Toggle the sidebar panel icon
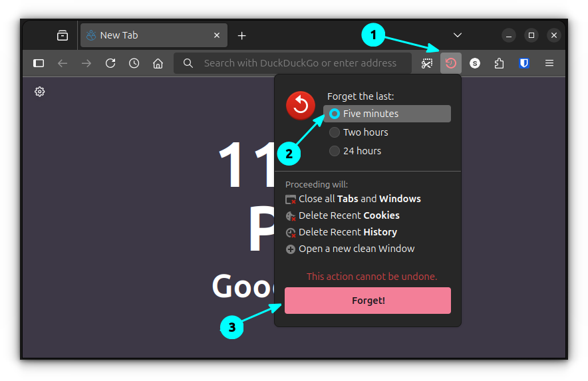Viewport: 588px width, 381px height. [39, 63]
